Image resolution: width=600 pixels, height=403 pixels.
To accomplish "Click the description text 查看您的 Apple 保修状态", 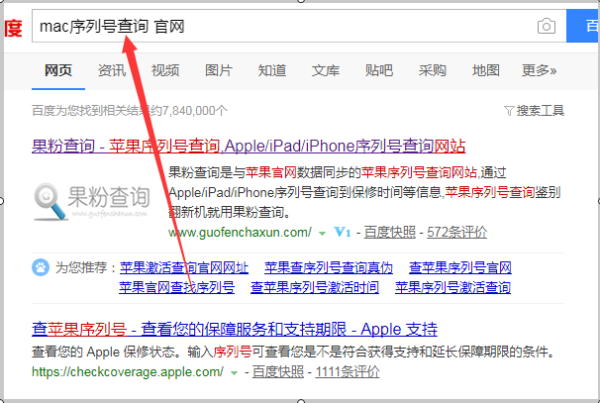I will (x=103, y=352).
